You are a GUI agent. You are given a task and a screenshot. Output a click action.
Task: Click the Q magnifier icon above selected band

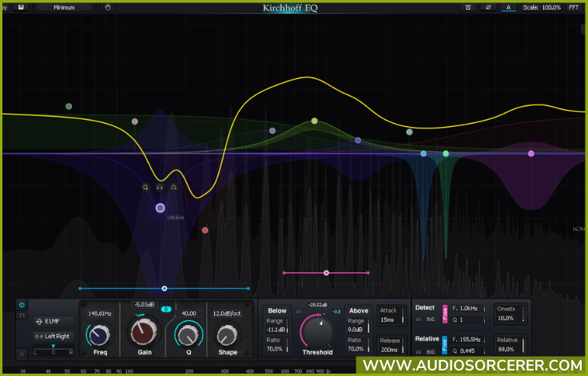pyautogui.click(x=145, y=187)
